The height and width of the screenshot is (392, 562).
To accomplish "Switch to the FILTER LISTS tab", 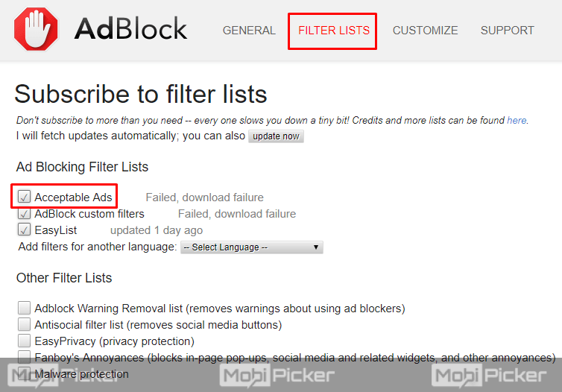I will coord(334,31).
